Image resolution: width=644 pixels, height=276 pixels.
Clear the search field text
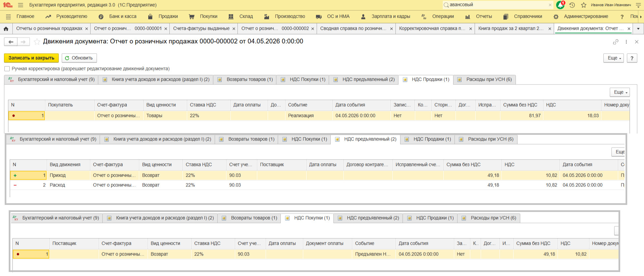tap(550, 5)
